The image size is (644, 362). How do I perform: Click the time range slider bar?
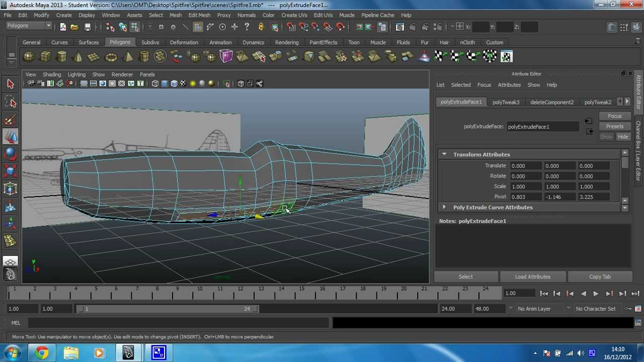click(168, 309)
